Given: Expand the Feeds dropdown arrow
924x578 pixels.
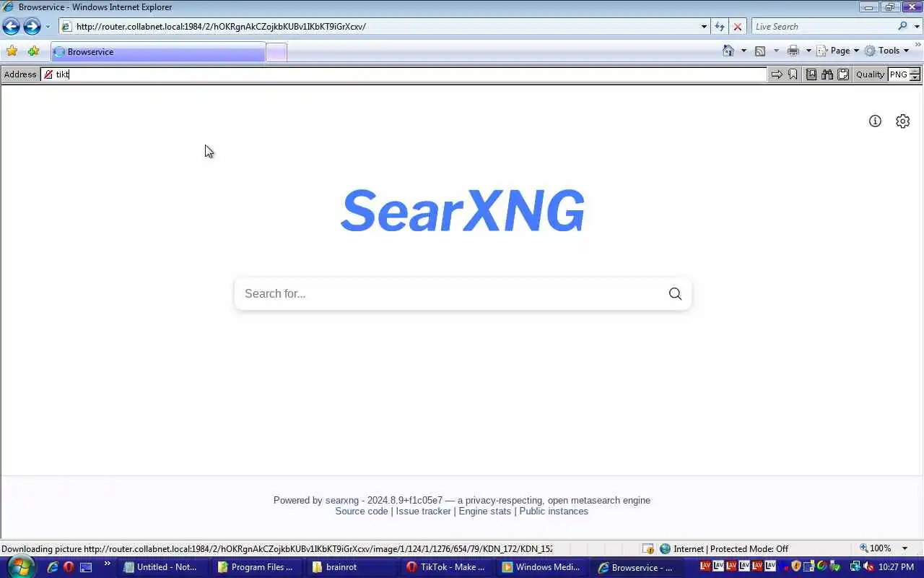Looking at the screenshot, I should pos(776,51).
